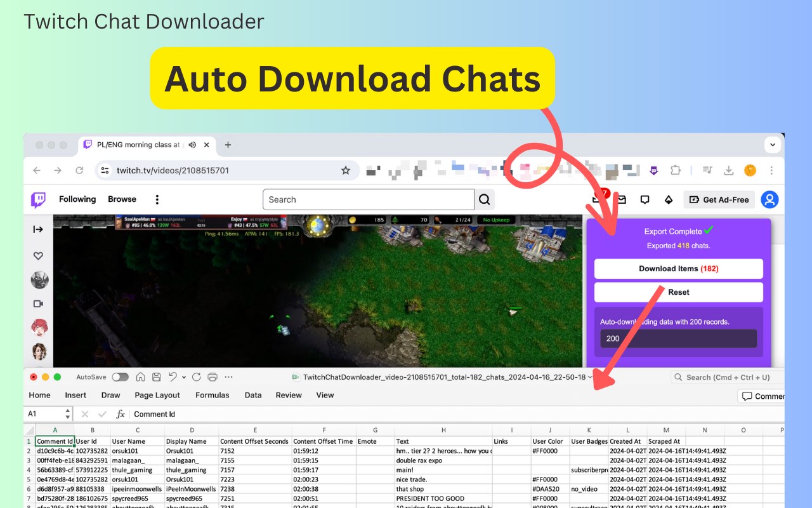
Task: Go forward in the browser
Action: pos(58,170)
